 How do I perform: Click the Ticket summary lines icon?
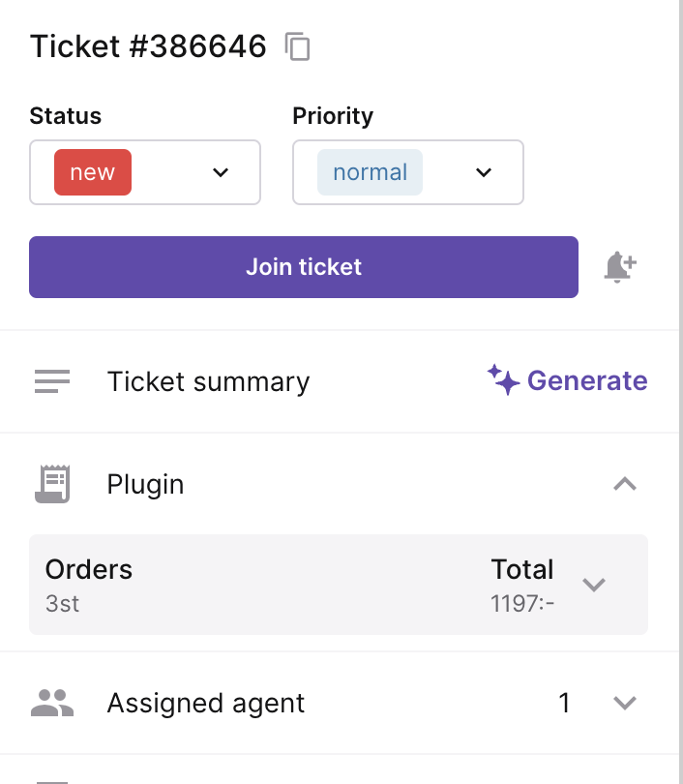tap(52, 381)
